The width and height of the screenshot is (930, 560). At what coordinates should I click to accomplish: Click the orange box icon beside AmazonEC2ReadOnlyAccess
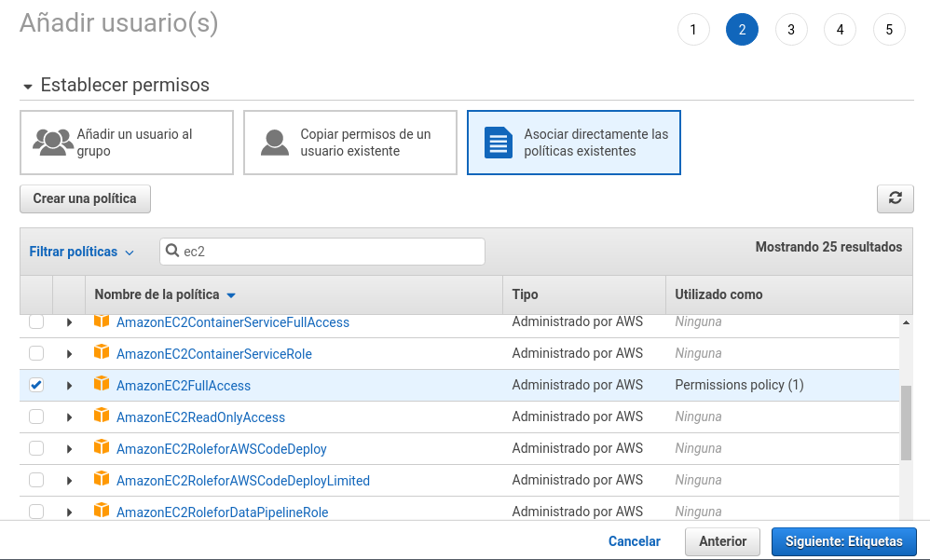(x=102, y=416)
